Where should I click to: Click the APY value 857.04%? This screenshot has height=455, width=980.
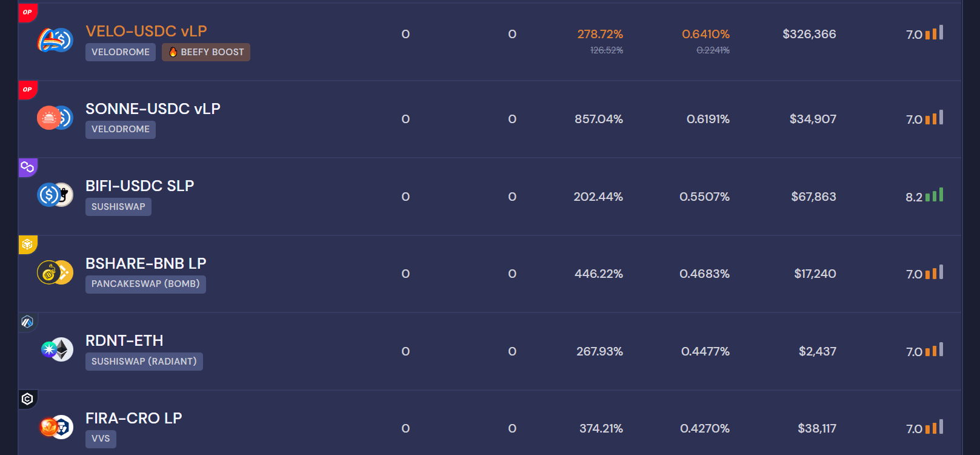(599, 119)
